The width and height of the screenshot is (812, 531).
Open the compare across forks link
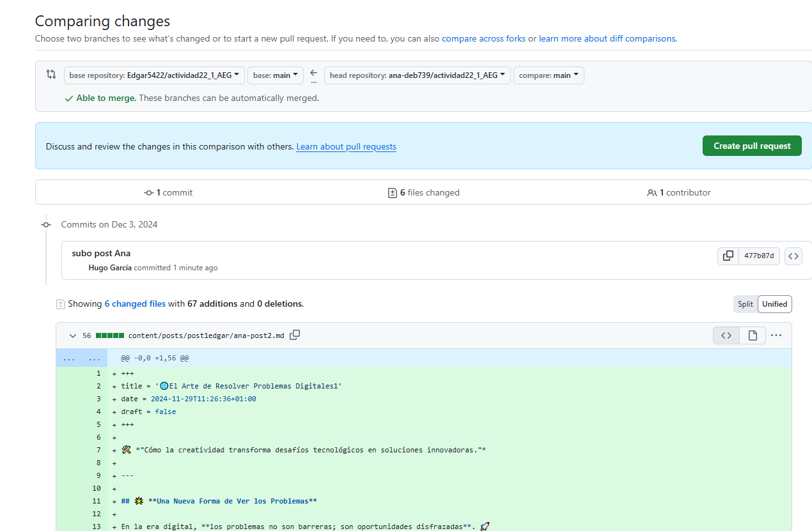(483, 38)
